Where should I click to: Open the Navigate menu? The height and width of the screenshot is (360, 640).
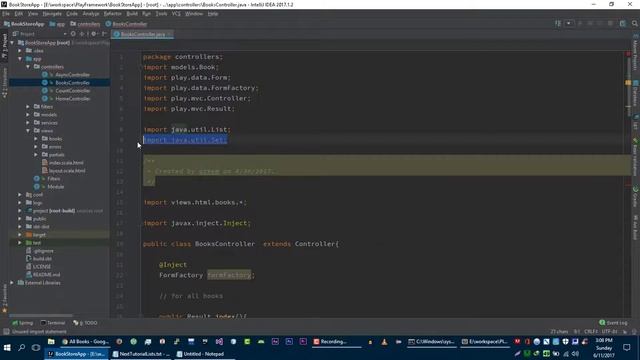52,13
